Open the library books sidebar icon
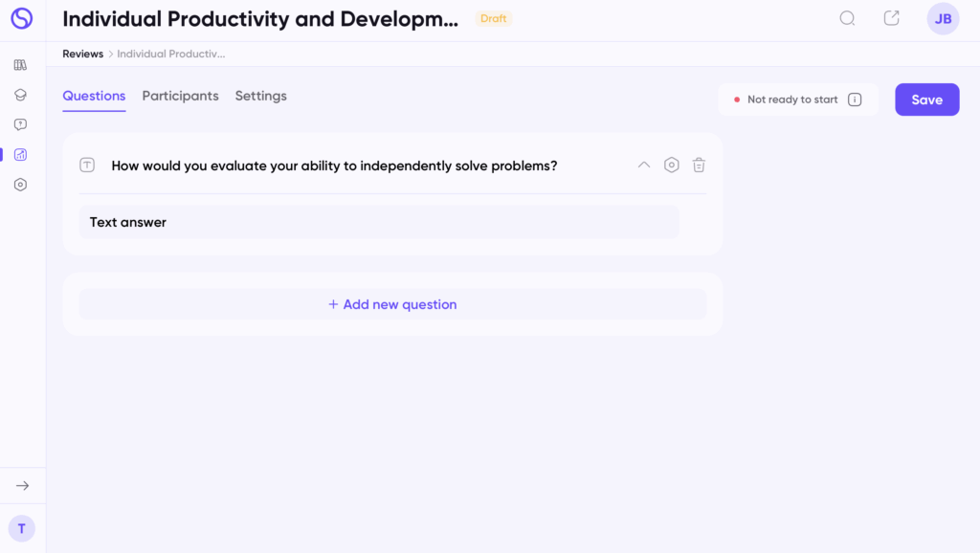 pos(20,65)
